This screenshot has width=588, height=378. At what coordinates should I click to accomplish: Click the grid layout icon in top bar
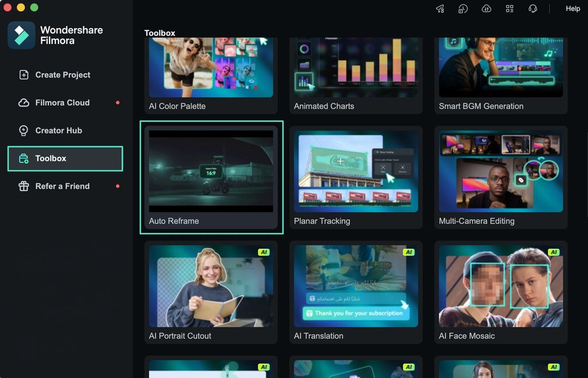(x=510, y=9)
